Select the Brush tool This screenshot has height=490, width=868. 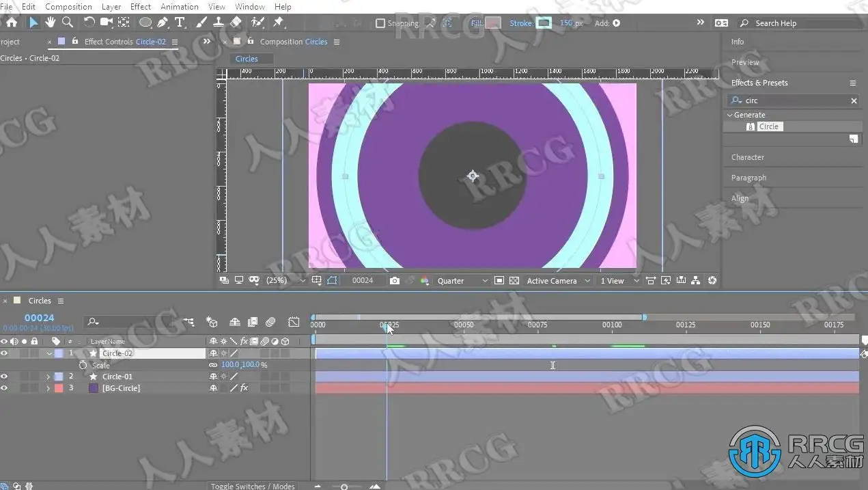coord(201,23)
